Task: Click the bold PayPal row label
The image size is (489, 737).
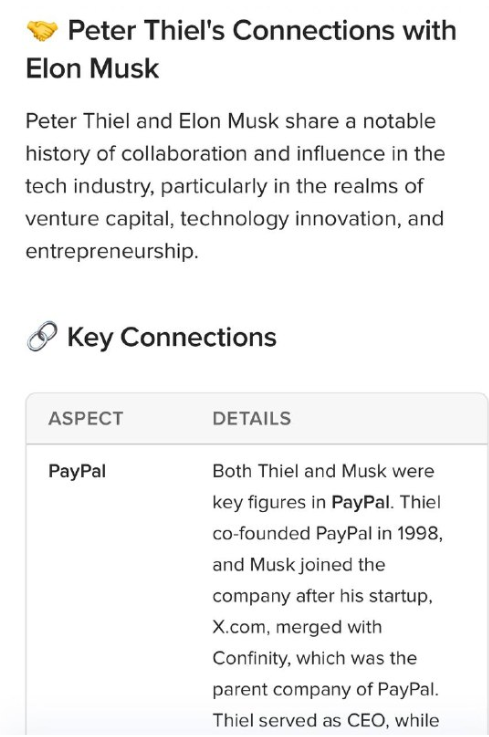Action: point(77,471)
